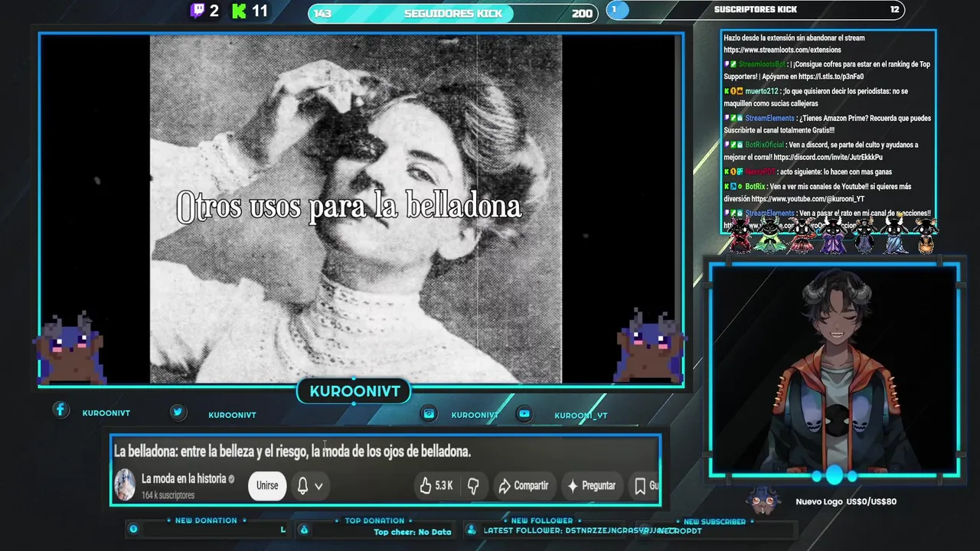The height and width of the screenshot is (551, 980).
Task: Click username muerto212 in chat
Action: tap(761, 91)
